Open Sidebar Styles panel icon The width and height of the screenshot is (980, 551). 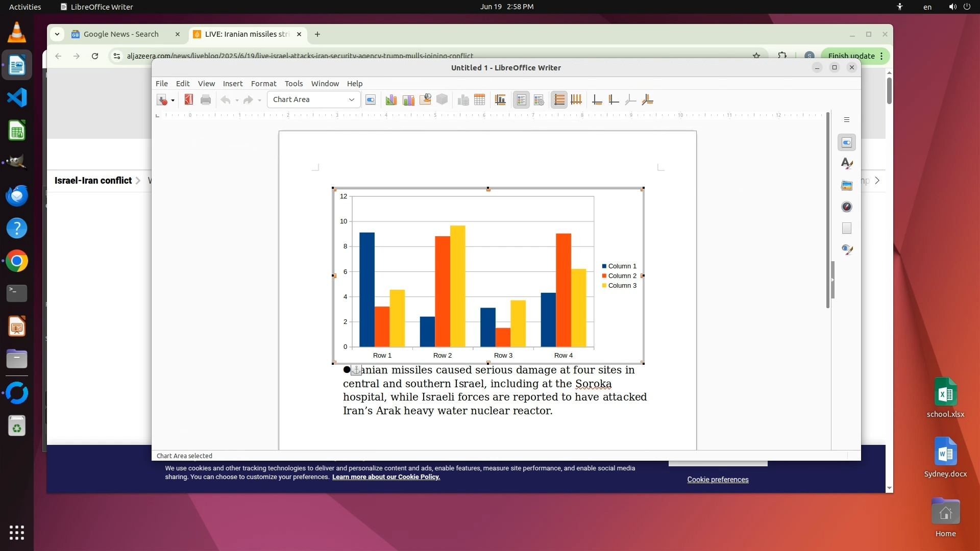coord(847,164)
